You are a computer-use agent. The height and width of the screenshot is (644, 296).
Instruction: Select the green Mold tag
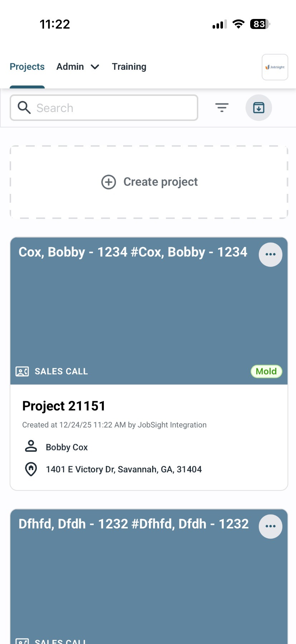(266, 371)
